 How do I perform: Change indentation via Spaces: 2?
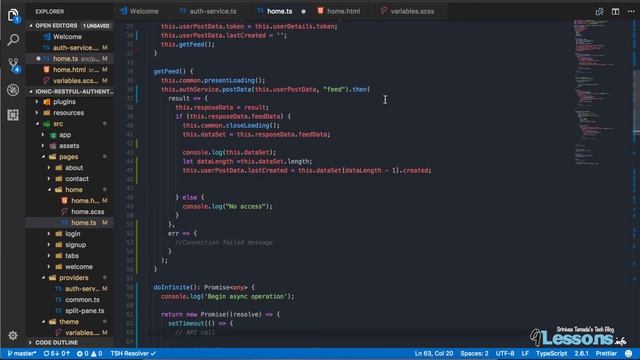pos(474,353)
